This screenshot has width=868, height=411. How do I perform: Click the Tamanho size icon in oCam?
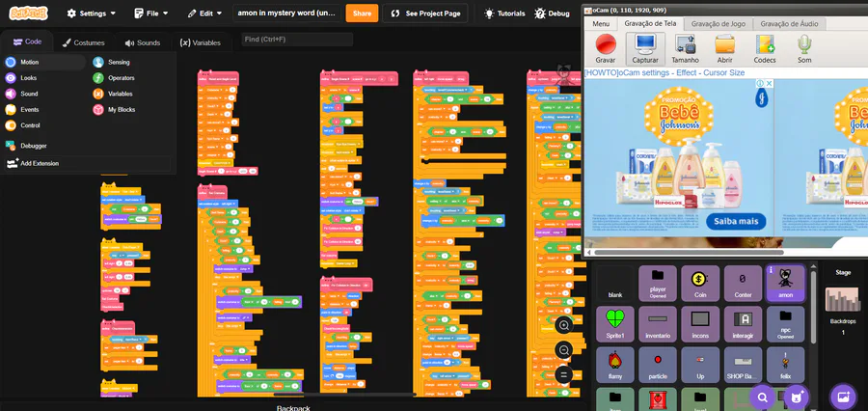pyautogui.click(x=685, y=49)
